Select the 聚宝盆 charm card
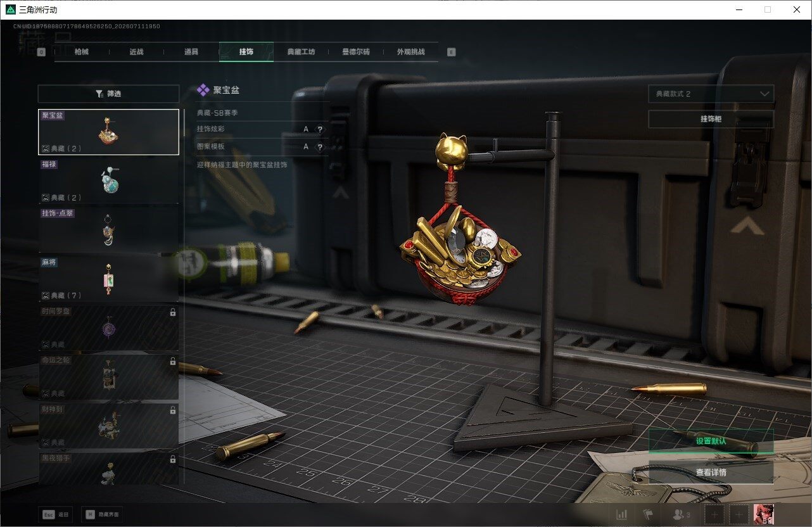Image resolution: width=812 pixels, height=527 pixels. [x=108, y=132]
